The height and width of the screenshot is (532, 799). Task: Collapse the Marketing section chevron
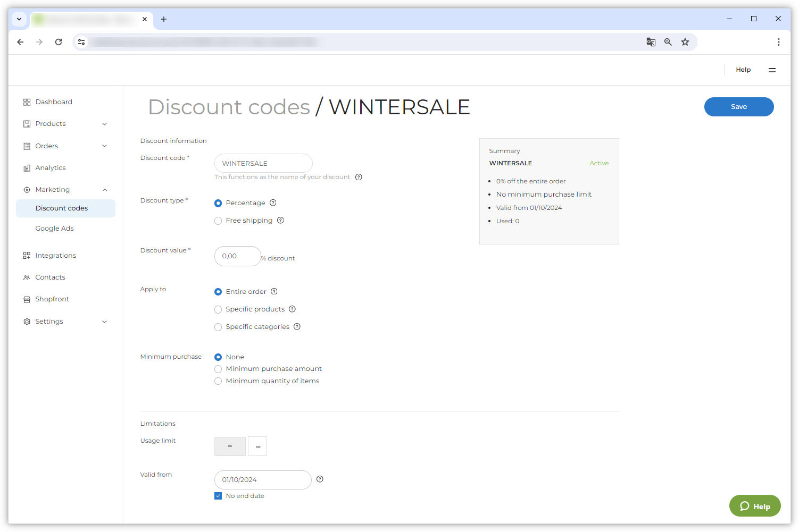tap(105, 189)
